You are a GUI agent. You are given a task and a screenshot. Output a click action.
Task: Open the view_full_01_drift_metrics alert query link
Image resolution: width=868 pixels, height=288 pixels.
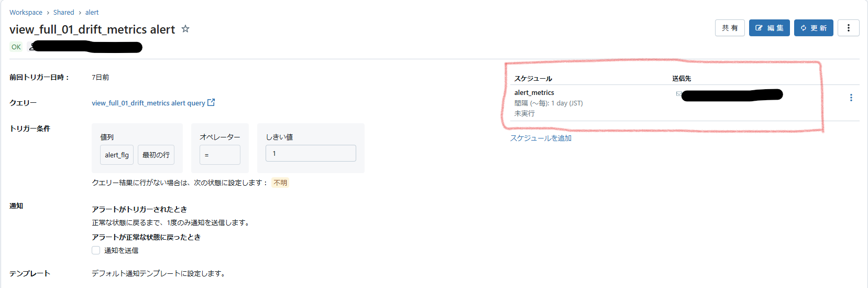pos(148,103)
